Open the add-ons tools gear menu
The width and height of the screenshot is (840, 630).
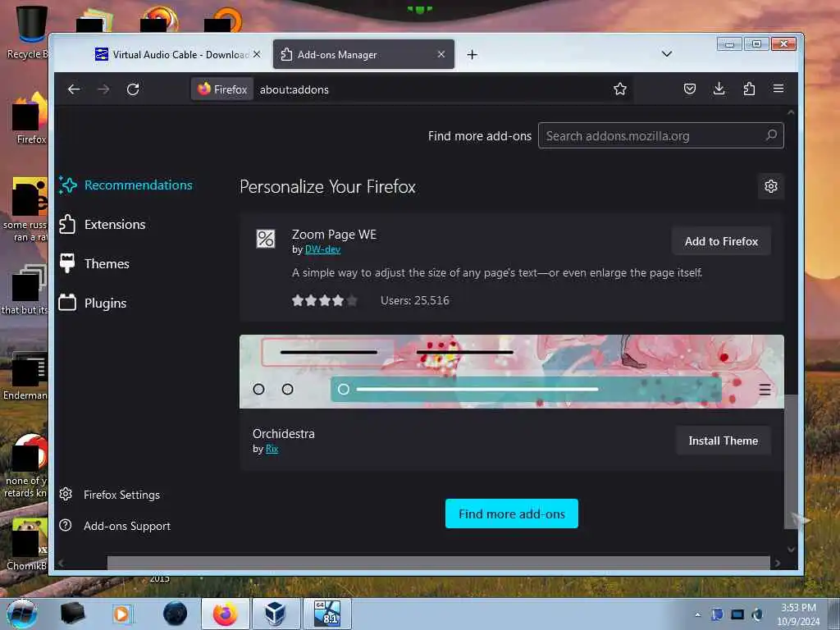(771, 186)
